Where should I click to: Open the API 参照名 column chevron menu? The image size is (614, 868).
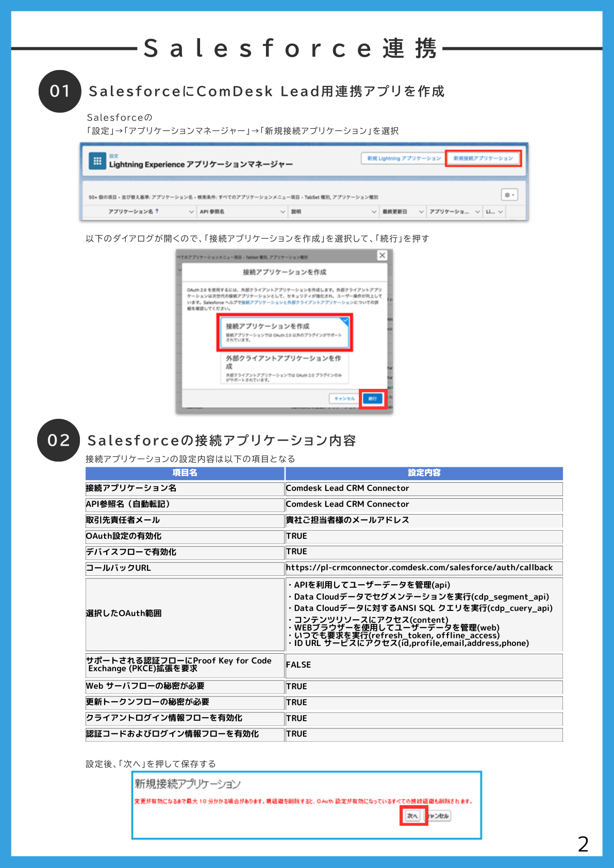[283, 212]
